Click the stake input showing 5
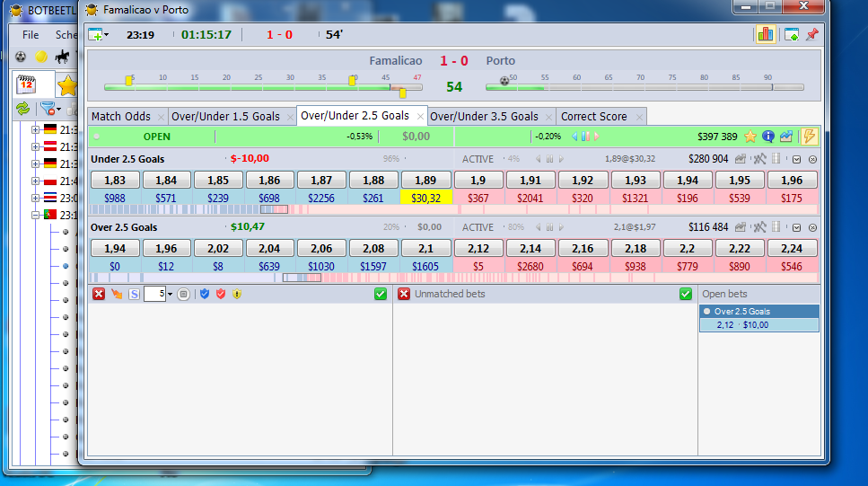 [154, 294]
